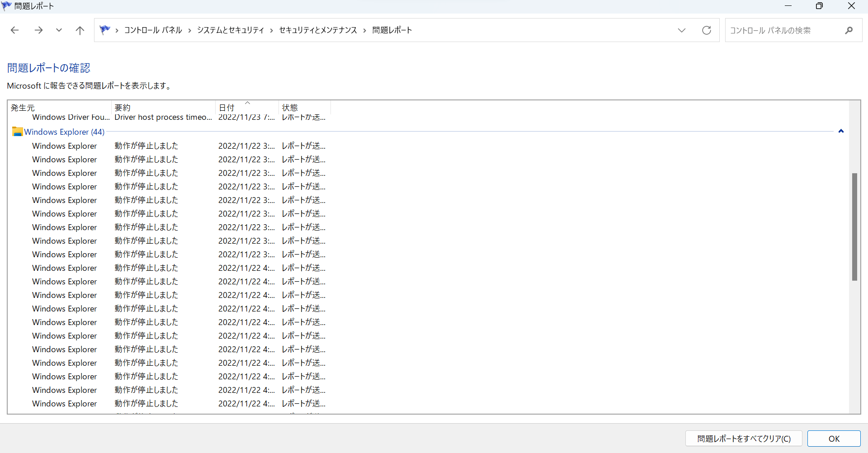Open the recent locations dropdown arrow

click(x=59, y=30)
